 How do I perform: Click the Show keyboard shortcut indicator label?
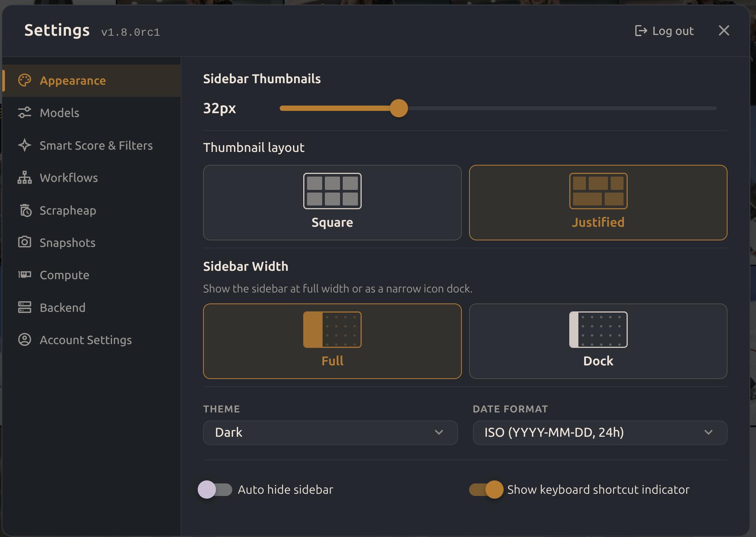(x=598, y=490)
